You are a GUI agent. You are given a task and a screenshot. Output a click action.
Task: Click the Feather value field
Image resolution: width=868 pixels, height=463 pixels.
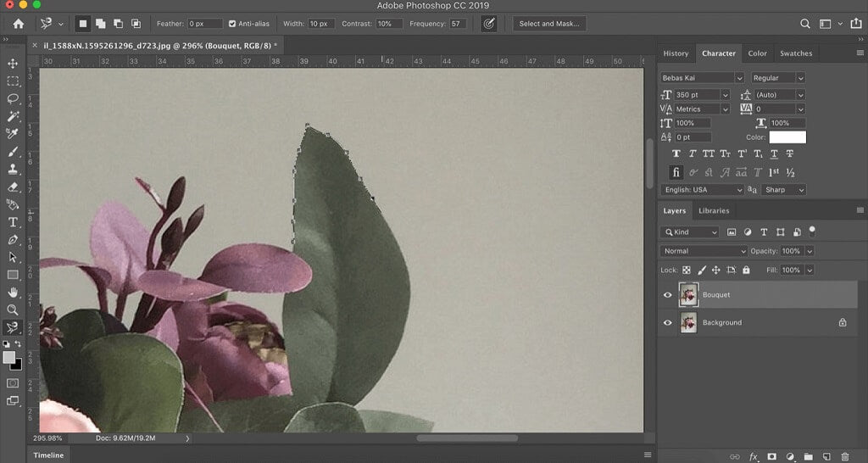click(205, 24)
